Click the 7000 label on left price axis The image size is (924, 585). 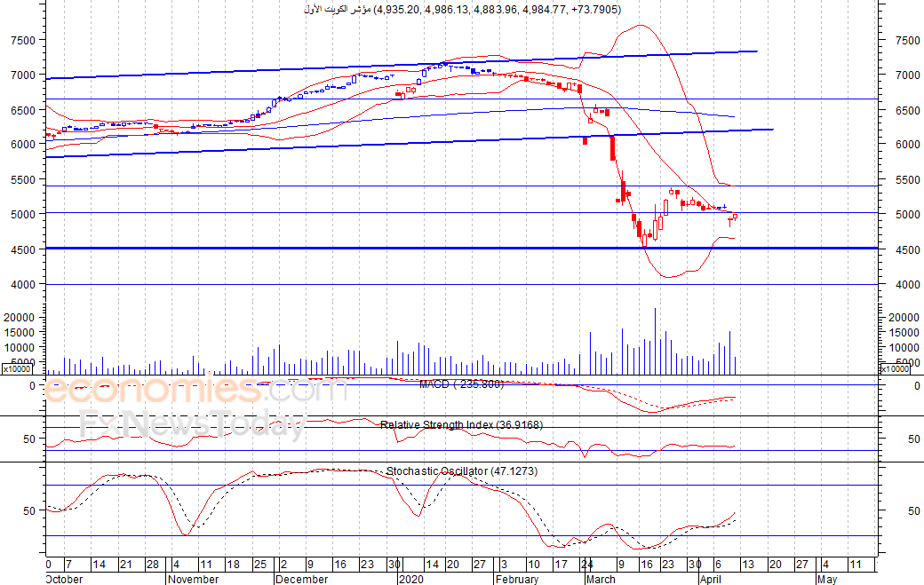point(24,75)
